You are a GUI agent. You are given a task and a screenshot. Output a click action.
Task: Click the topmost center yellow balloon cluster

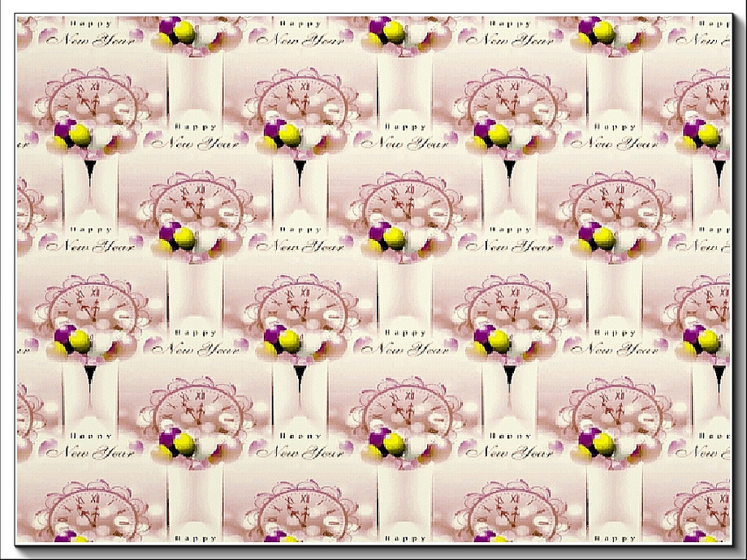click(394, 32)
